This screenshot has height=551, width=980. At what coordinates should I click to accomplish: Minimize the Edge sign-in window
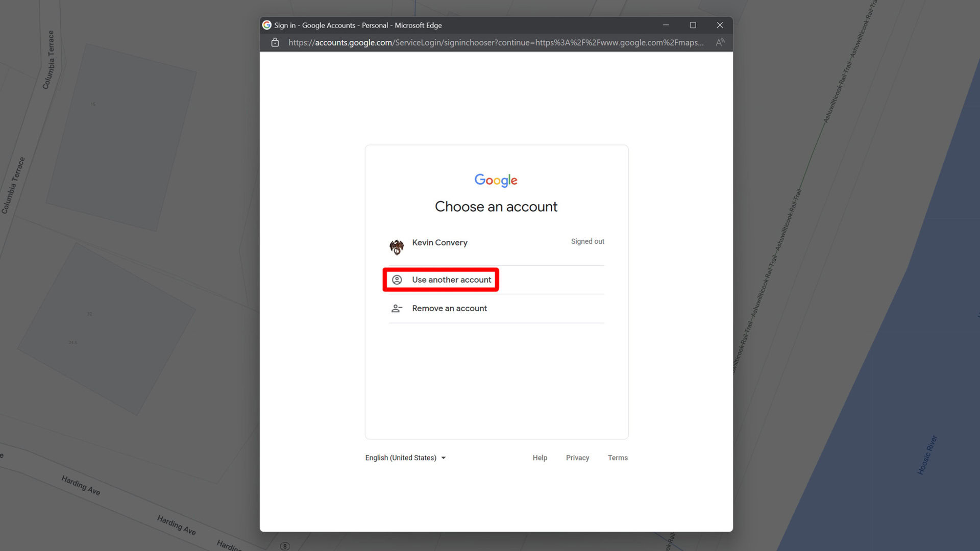[666, 25]
